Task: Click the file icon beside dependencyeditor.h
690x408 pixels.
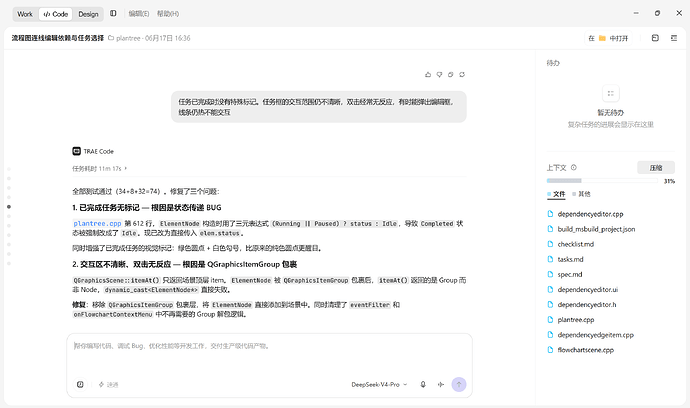Action: pos(550,305)
